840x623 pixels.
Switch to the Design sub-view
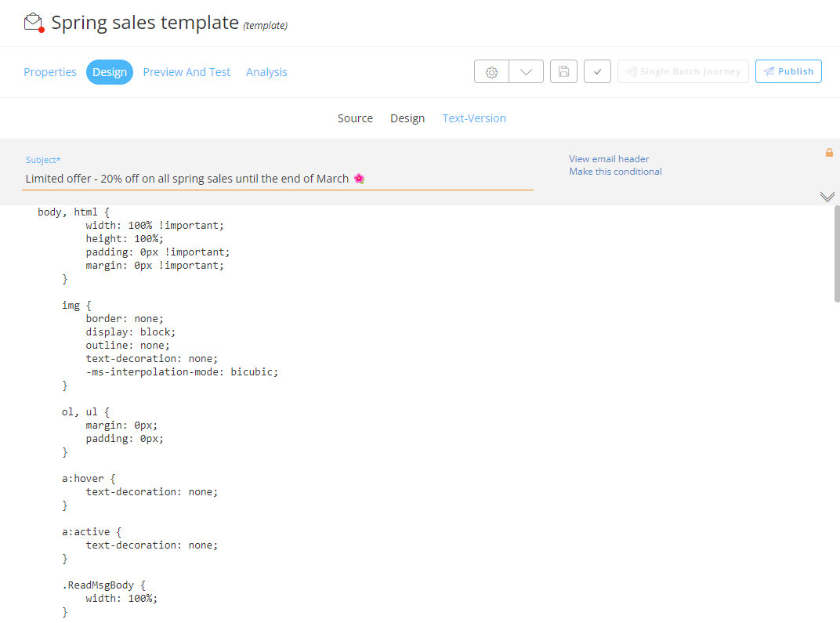[x=407, y=118]
